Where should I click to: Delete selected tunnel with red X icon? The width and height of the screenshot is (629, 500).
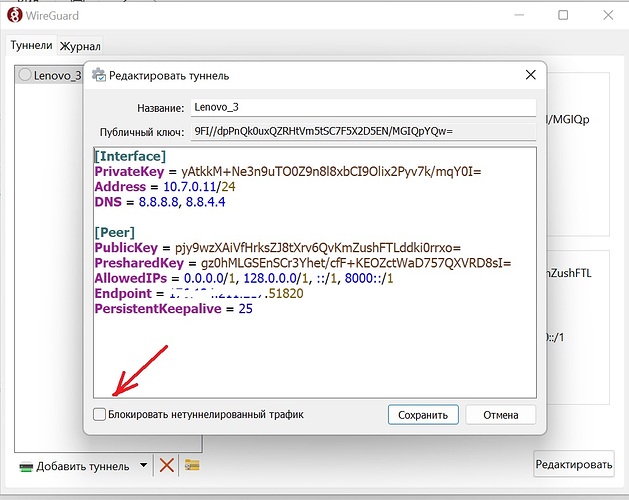click(166, 465)
